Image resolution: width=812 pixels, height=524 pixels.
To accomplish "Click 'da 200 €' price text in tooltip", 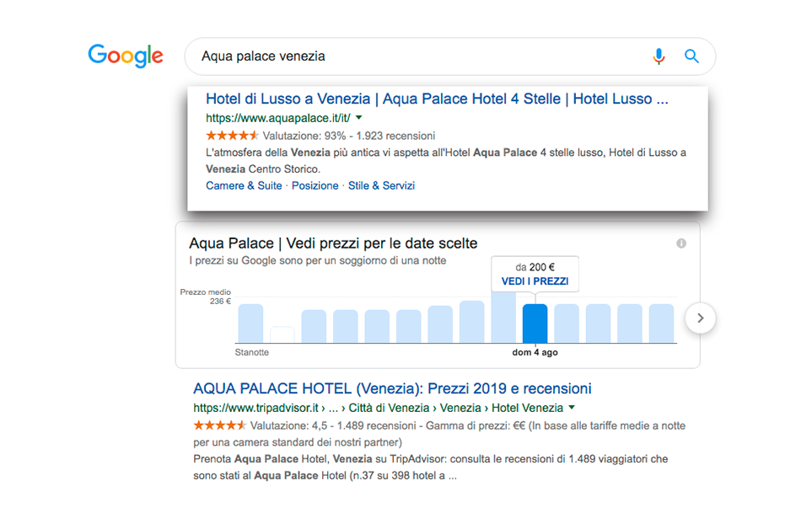I will (535, 267).
